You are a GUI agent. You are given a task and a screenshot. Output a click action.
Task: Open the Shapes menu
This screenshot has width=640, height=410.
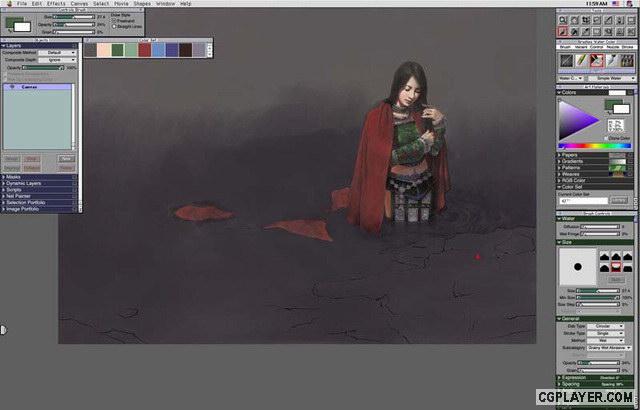click(x=142, y=4)
